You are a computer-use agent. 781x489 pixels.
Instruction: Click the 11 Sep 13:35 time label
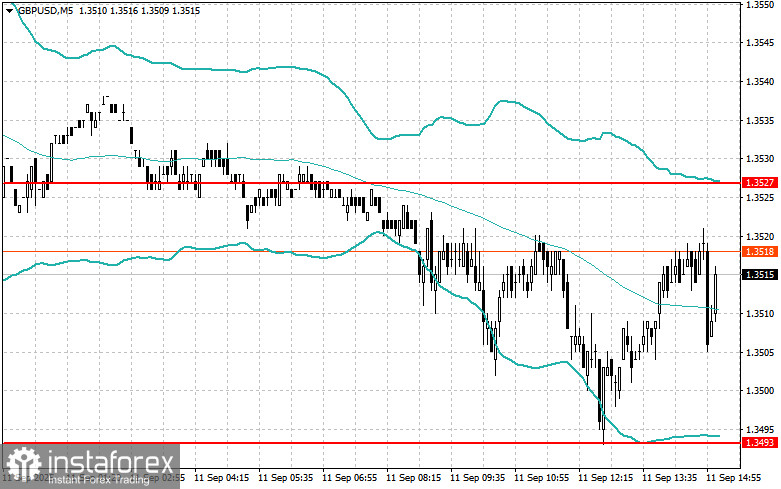[x=669, y=478]
